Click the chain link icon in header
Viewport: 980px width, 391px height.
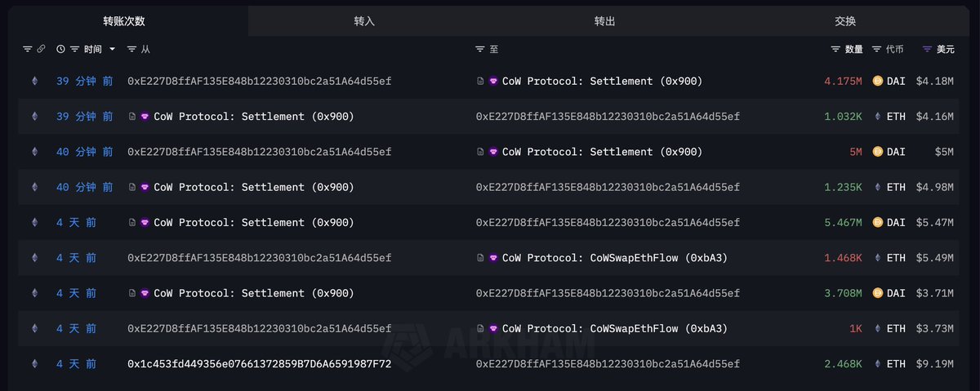[41, 49]
